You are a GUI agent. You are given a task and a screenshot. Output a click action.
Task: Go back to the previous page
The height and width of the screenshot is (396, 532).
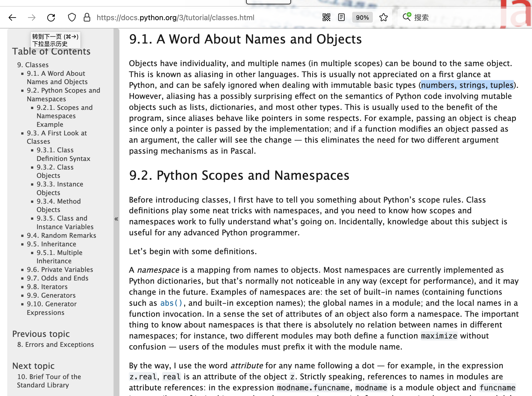[12, 18]
